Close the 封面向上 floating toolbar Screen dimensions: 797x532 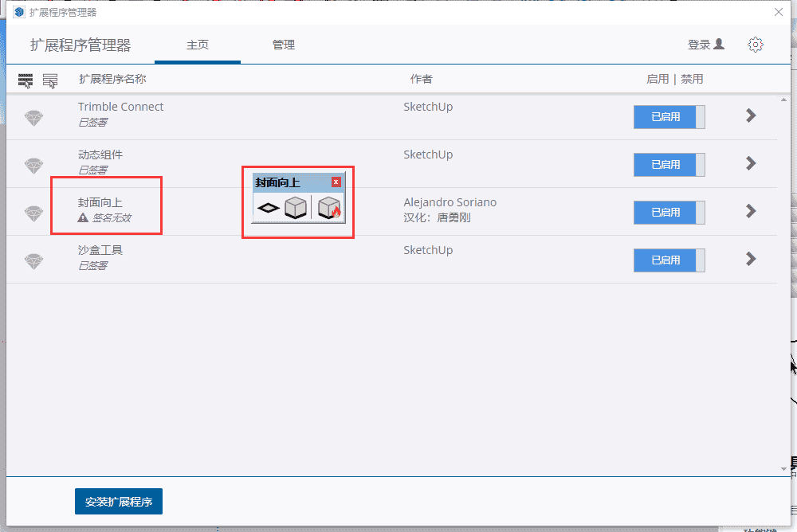336,182
